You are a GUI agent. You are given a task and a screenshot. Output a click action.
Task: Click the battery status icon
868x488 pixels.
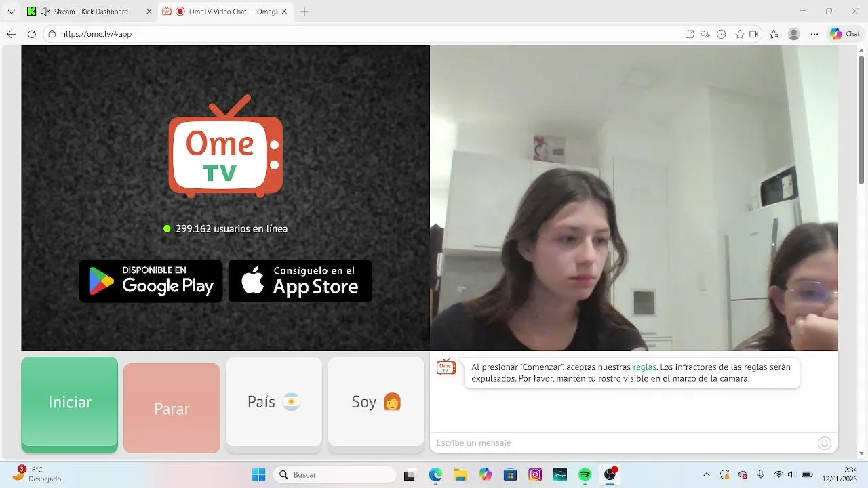pos(807,475)
